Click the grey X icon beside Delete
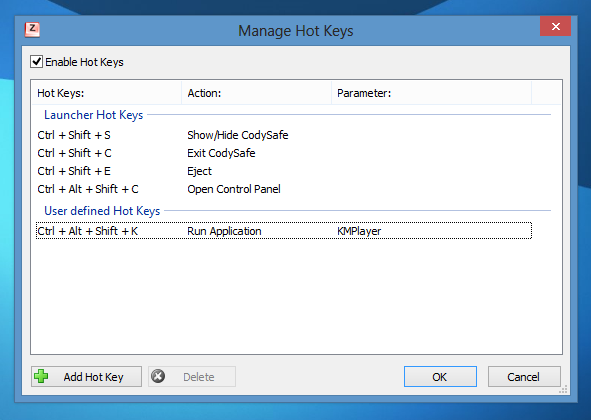This screenshot has width=591, height=420. [158, 376]
